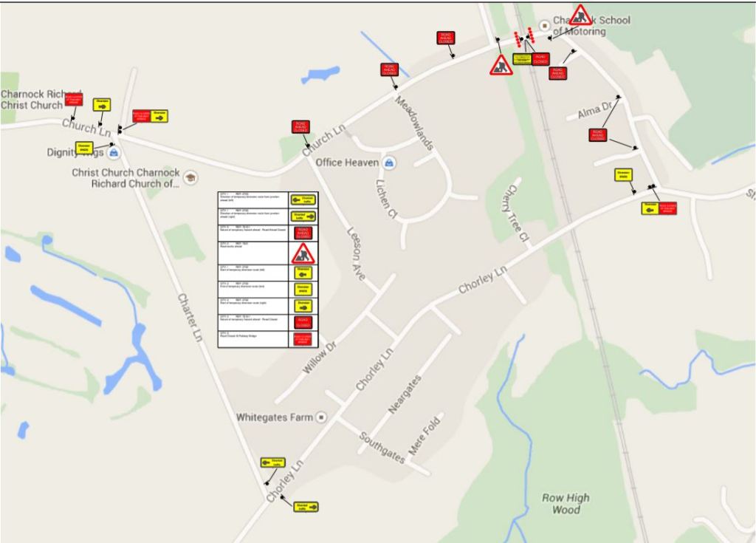The image size is (756, 543).
Task: Click Diverted traffic sign above Chorley Ln label
Action: [272, 462]
